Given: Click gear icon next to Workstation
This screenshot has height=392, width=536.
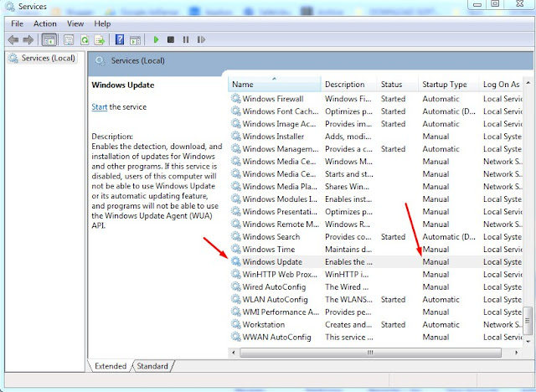Looking at the screenshot, I should pos(236,324).
